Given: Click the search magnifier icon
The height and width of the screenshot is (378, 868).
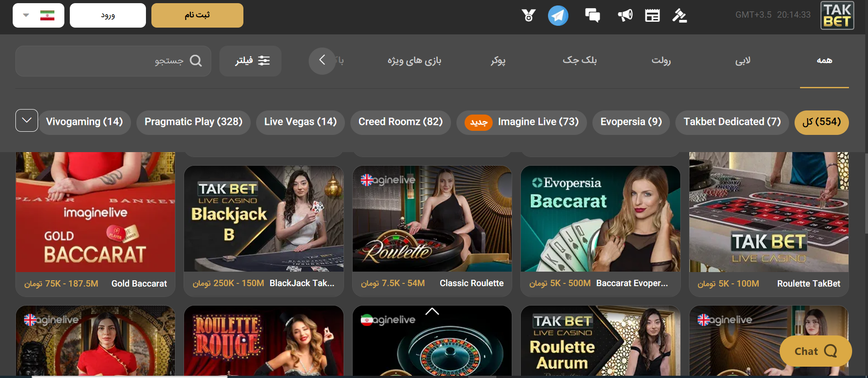Looking at the screenshot, I should click(196, 61).
